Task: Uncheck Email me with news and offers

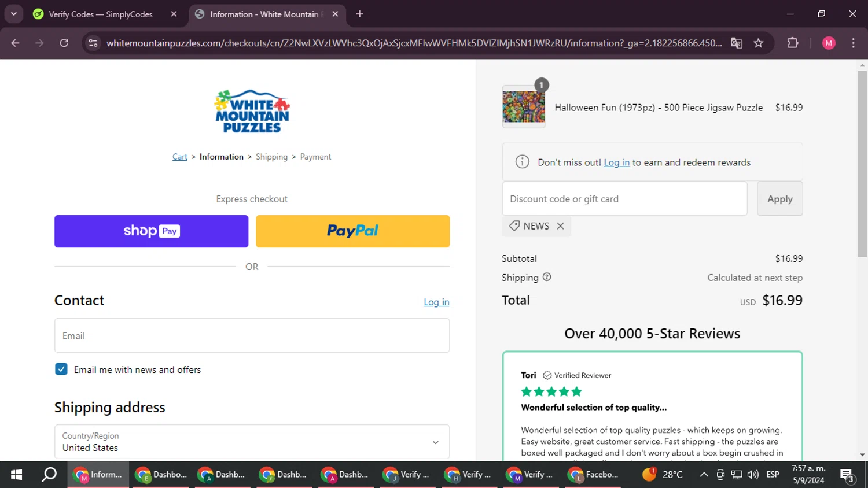Action: coord(61,369)
